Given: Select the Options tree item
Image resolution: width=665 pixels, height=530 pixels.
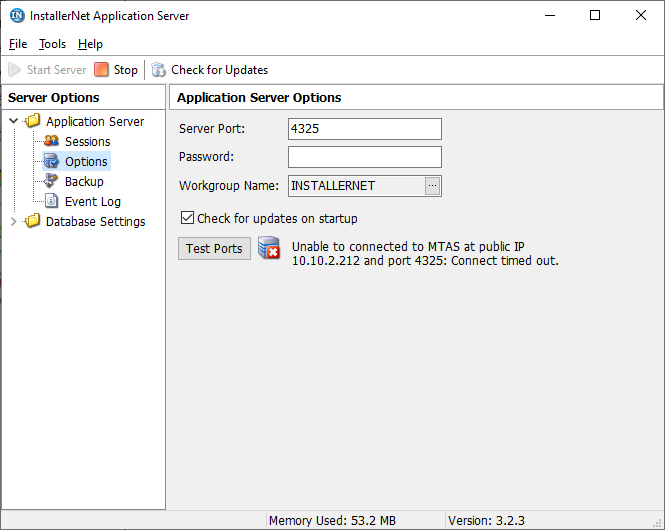Looking at the screenshot, I should [86, 161].
